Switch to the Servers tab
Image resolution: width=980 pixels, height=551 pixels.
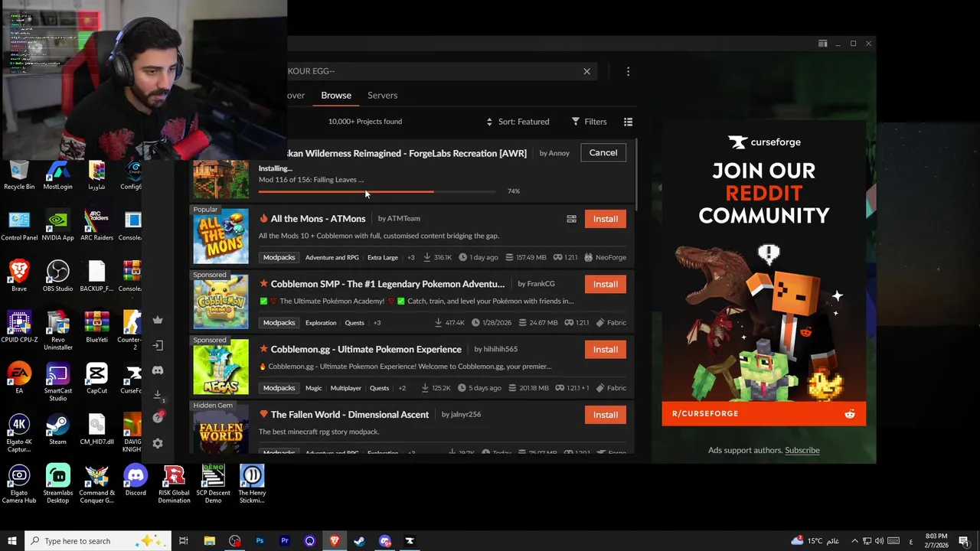[x=382, y=96]
